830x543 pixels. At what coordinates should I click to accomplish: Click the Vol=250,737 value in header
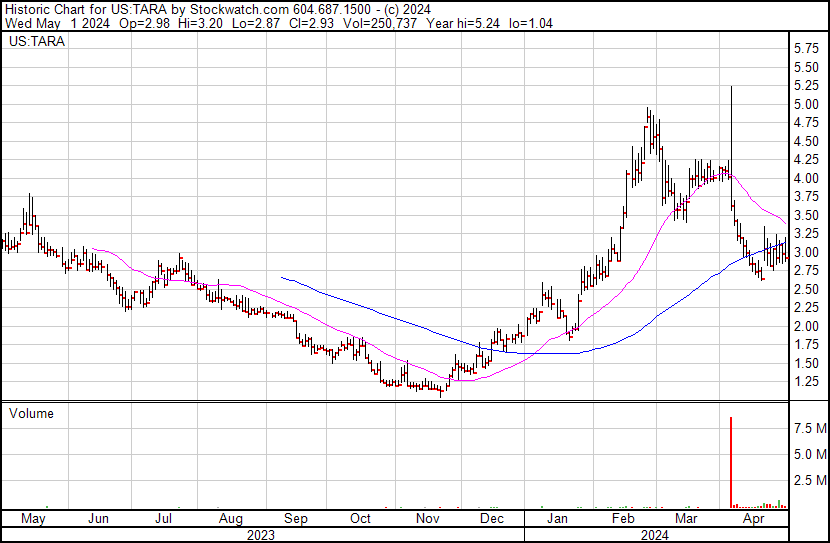pyautogui.click(x=380, y=23)
